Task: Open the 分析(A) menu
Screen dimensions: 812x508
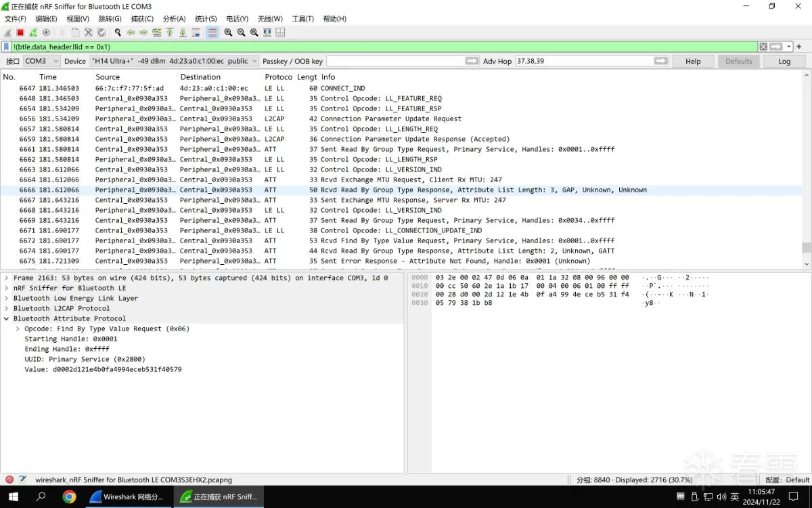Action: click(x=174, y=19)
